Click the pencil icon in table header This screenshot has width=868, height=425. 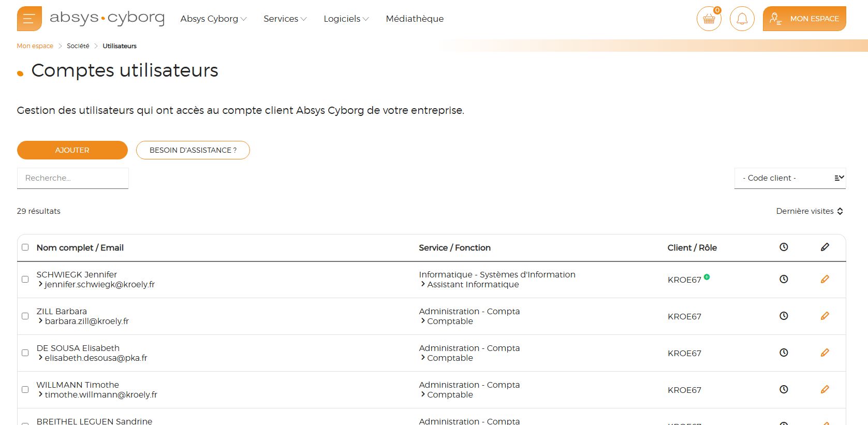pyautogui.click(x=825, y=247)
